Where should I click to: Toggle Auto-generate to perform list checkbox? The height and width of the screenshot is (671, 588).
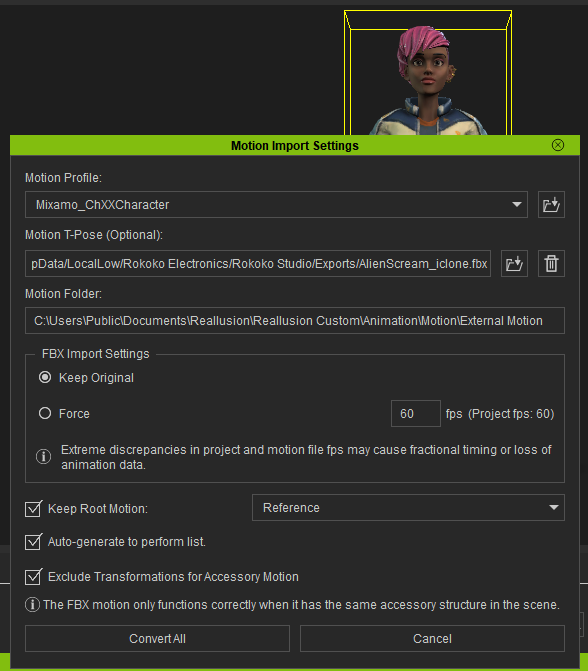click(33, 542)
